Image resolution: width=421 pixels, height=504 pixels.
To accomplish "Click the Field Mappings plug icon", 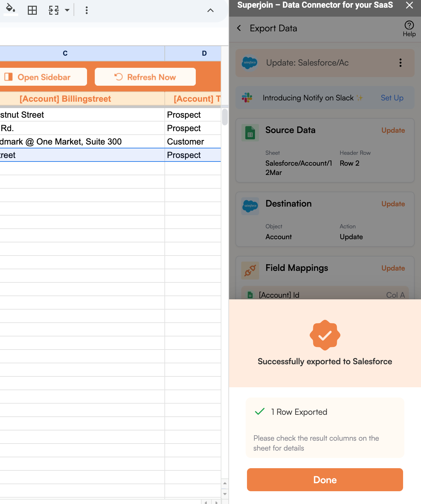I will click(x=250, y=271).
